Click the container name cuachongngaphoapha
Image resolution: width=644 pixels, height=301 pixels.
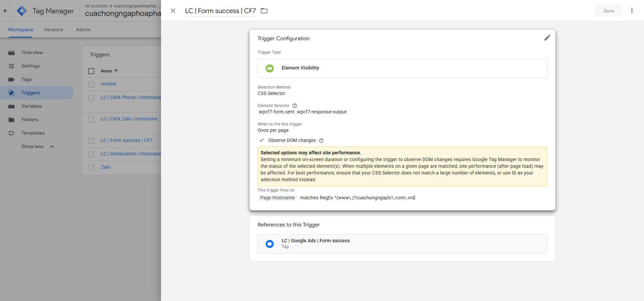[x=123, y=13]
